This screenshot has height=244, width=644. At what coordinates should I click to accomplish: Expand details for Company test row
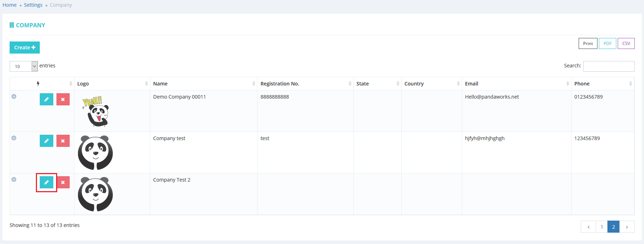14,138
